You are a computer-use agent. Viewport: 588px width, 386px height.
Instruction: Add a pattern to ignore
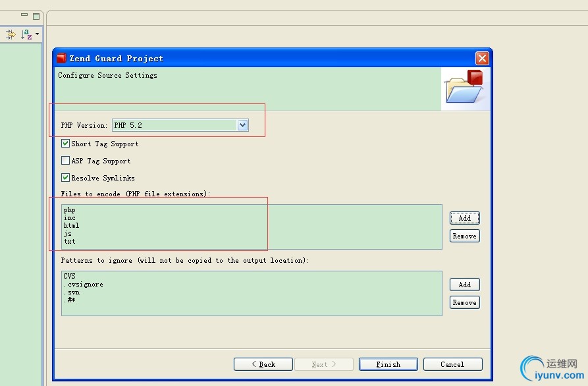click(465, 285)
